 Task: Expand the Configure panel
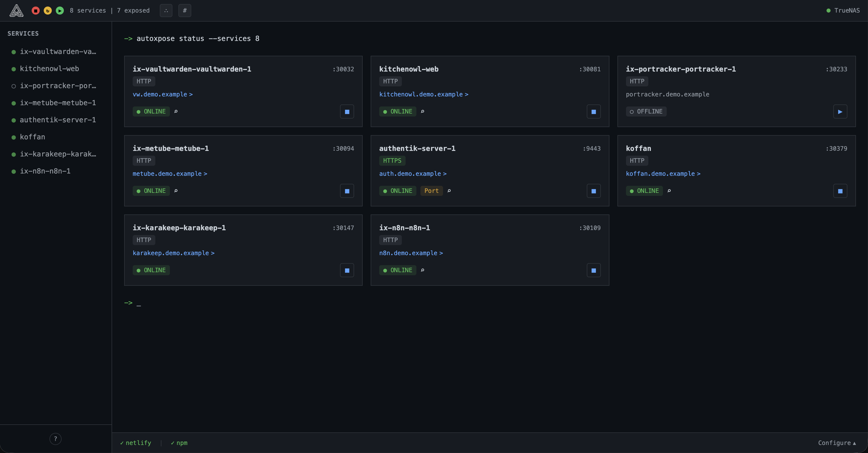pos(837,443)
